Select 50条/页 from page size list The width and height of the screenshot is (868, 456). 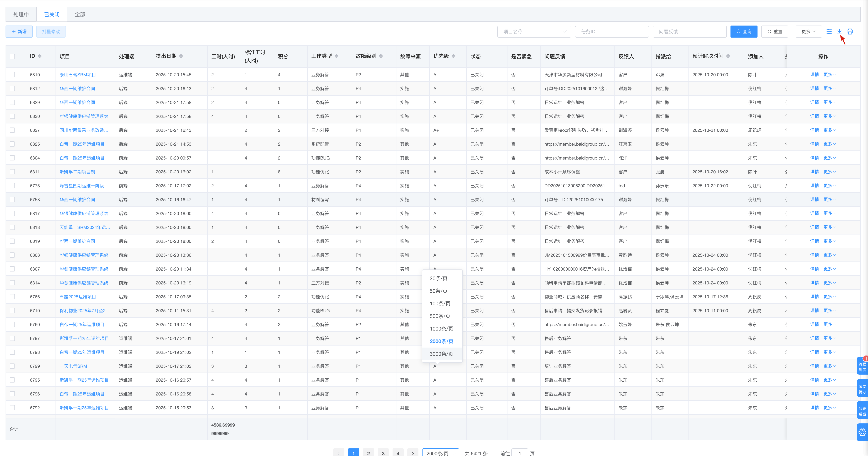pos(442,291)
